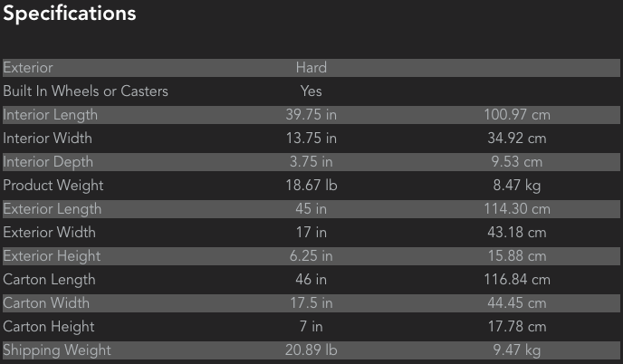
Task: Select the Interior Depth label
Action: coord(48,162)
